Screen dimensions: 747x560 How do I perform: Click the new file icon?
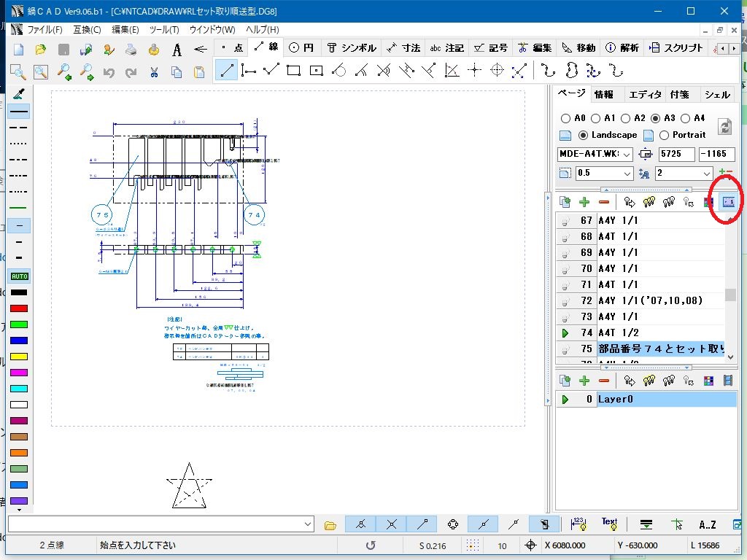[x=18, y=49]
